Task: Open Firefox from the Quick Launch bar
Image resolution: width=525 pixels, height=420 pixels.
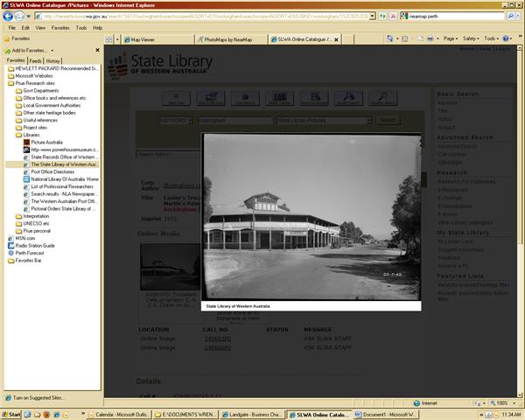Action: click(46, 415)
